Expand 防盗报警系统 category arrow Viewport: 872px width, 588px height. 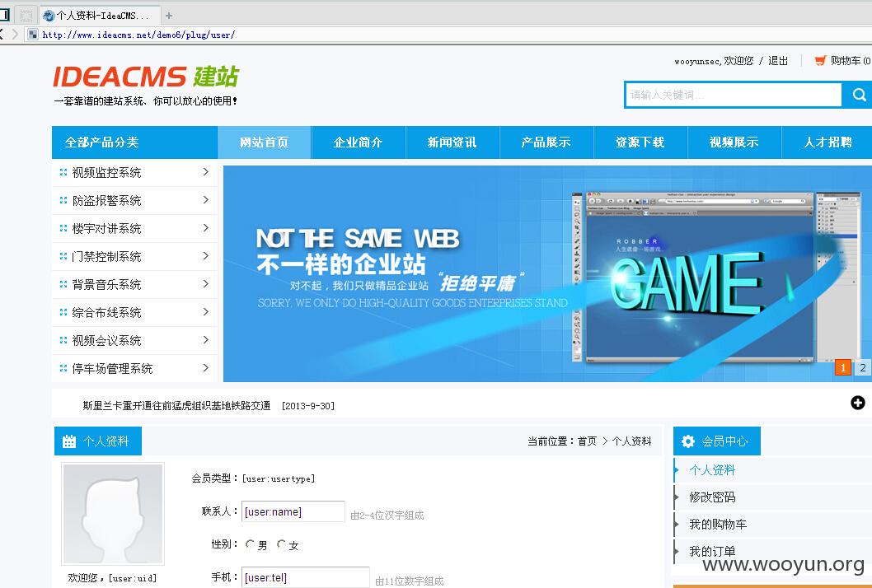(206, 200)
